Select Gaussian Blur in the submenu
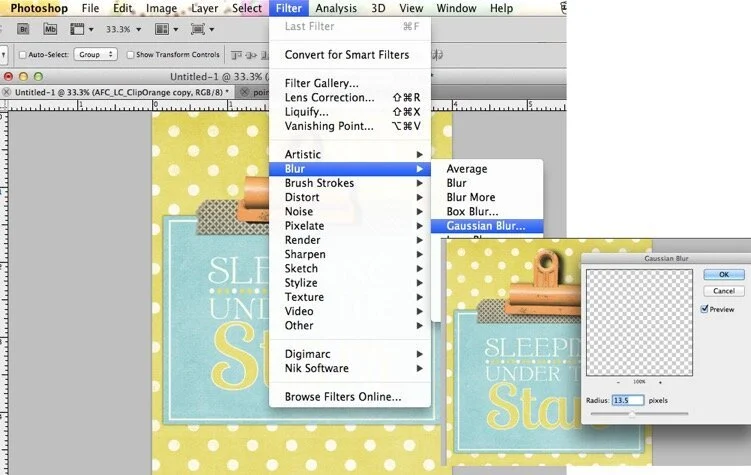The height and width of the screenshot is (475, 751). tap(487, 226)
